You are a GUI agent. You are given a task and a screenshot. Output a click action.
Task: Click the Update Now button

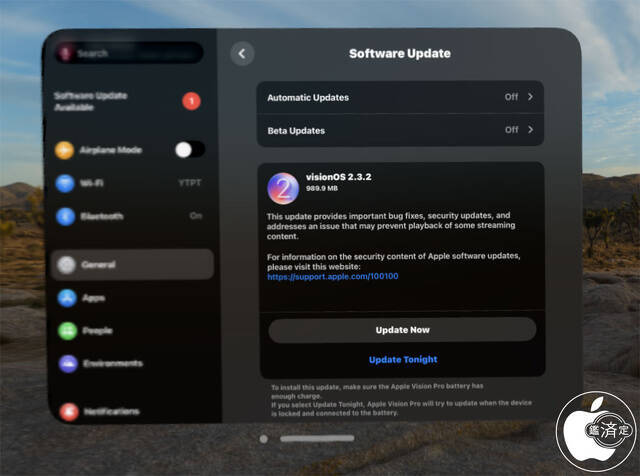[x=402, y=330]
